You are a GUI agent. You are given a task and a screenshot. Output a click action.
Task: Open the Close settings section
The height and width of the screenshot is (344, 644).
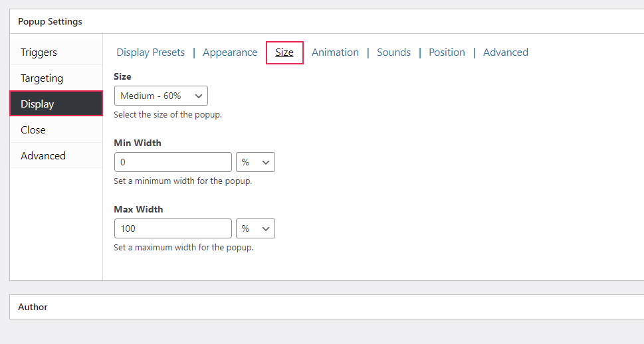tap(56, 129)
